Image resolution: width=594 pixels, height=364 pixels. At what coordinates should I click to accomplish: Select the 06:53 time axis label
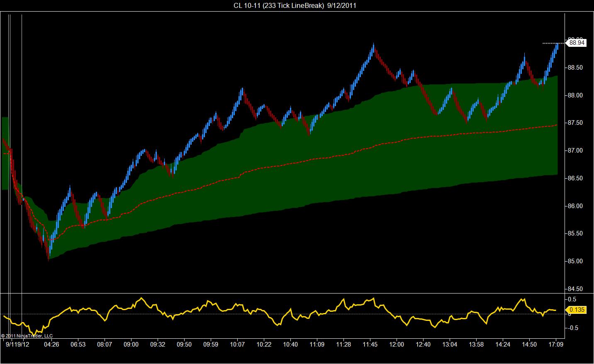click(78, 344)
